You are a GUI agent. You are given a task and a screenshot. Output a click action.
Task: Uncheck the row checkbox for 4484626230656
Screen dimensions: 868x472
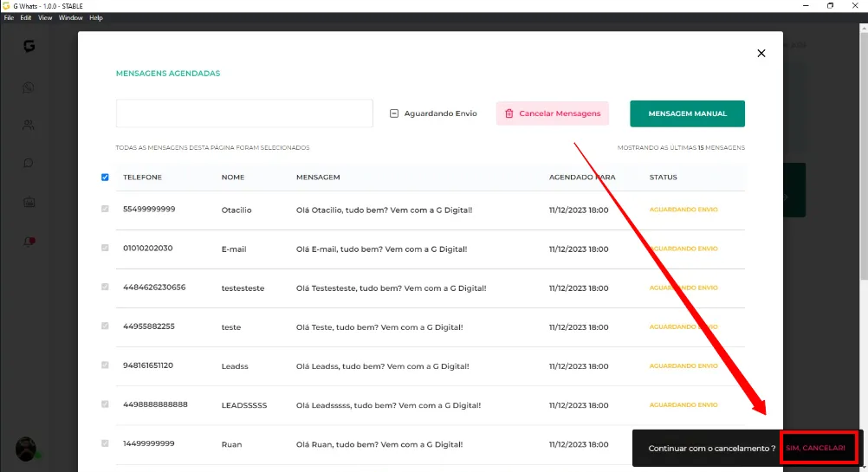(105, 288)
